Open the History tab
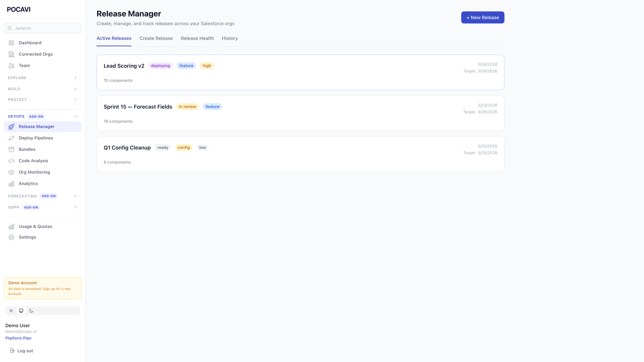644x362 pixels. point(230,38)
